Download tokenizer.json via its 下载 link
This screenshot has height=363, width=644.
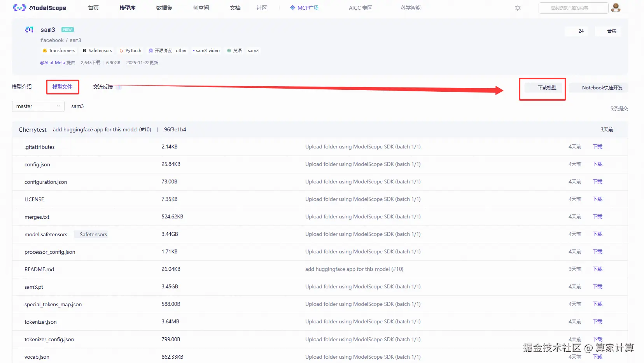tap(597, 321)
